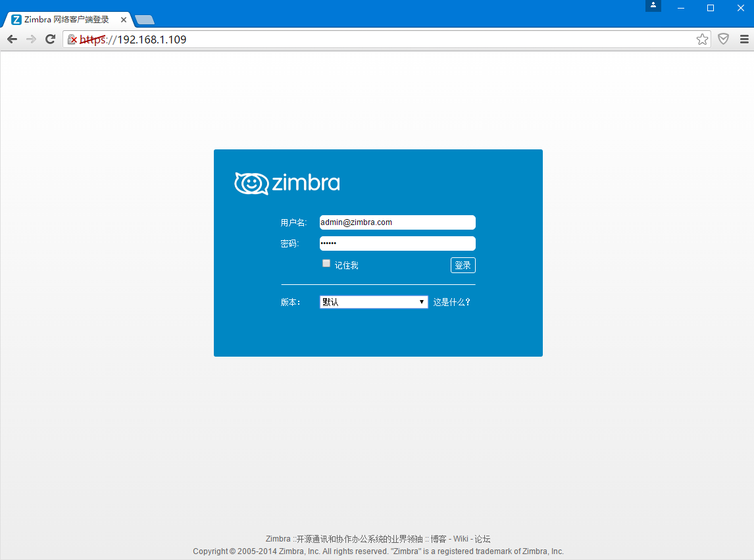Open the 版本 dropdown showing 默认
This screenshot has width=754, height=560.
tap(374, 302)
